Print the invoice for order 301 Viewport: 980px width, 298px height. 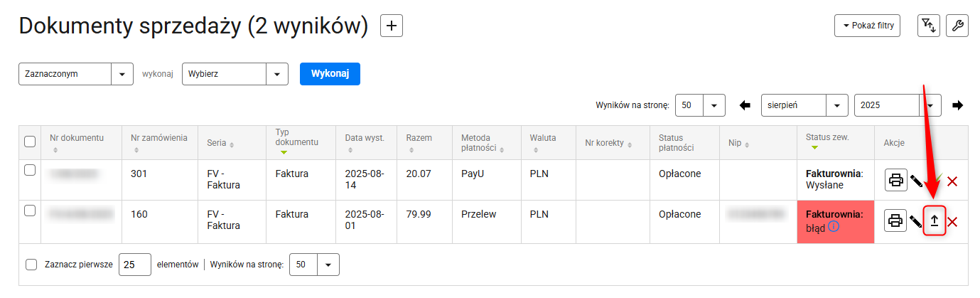[896, 181]
